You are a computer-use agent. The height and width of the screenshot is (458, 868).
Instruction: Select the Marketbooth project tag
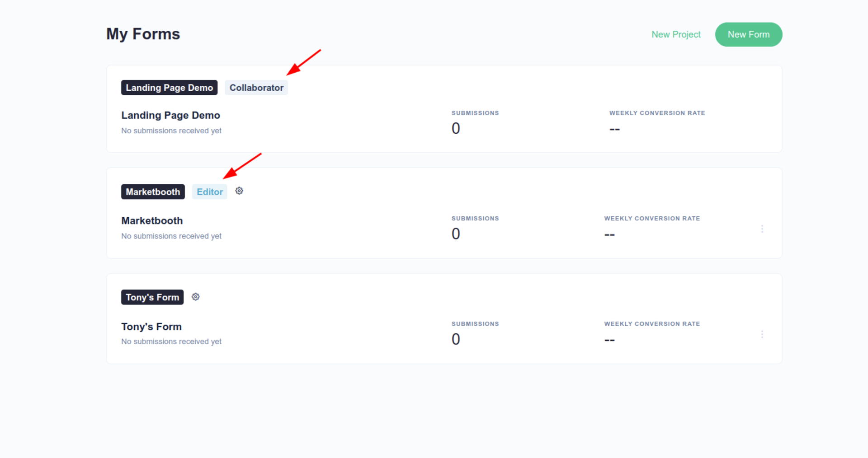pos(153,192)
